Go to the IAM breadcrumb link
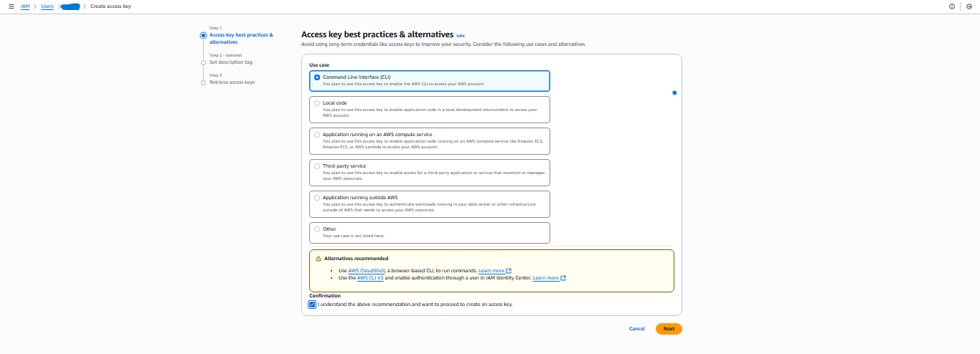 click(x=25, y=6)
